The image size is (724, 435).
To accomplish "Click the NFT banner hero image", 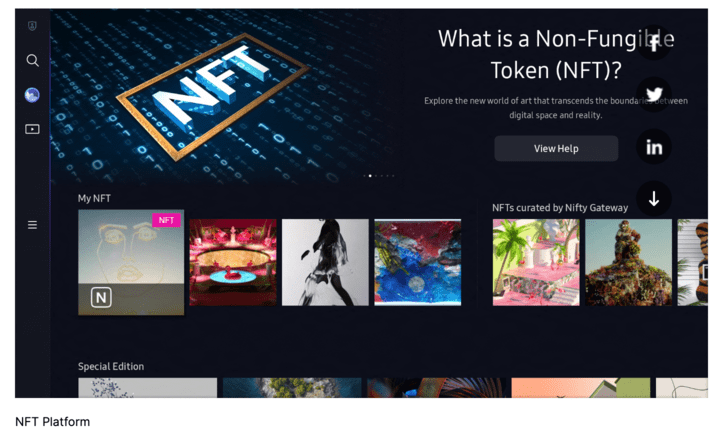I will (222, 97).
